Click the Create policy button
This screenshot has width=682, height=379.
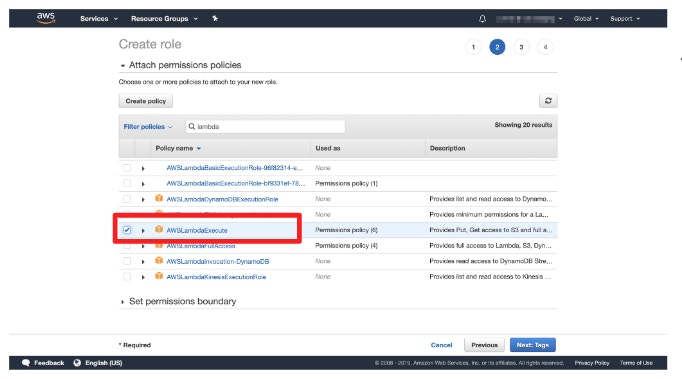146,101
